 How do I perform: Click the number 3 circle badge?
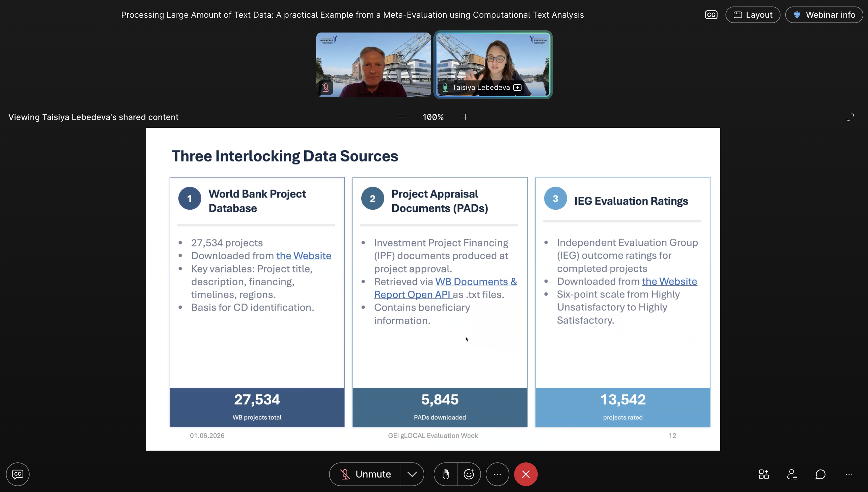[x=555, y=198]
